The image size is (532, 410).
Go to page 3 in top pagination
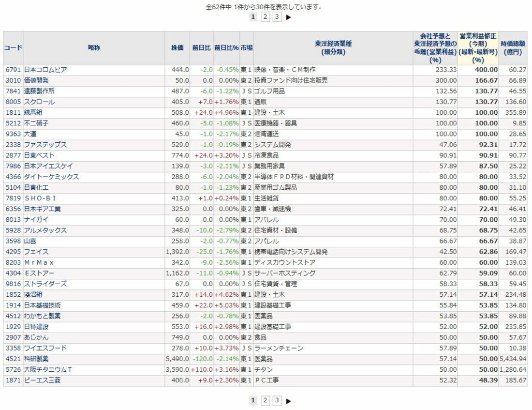(277, 16)
